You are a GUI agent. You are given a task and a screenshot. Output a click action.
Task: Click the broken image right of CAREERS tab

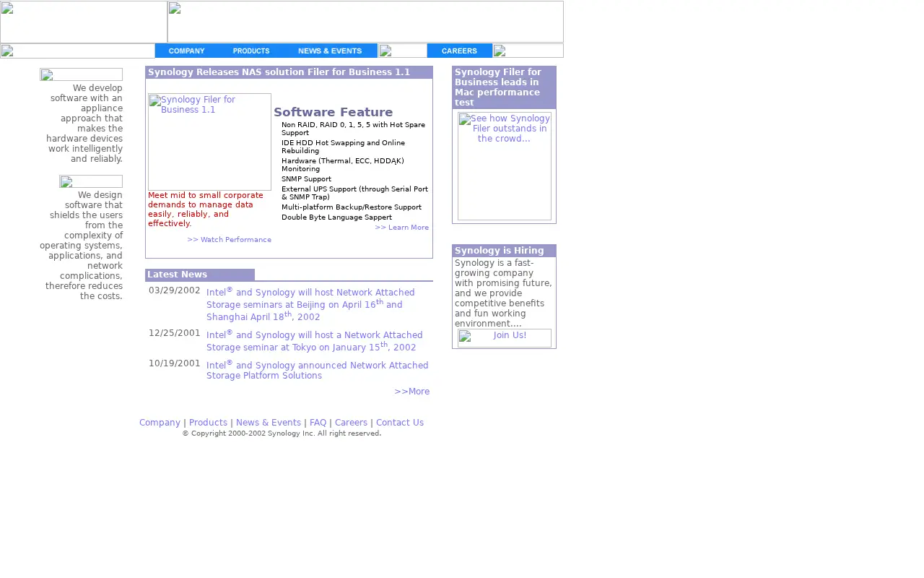coord(528,51)
